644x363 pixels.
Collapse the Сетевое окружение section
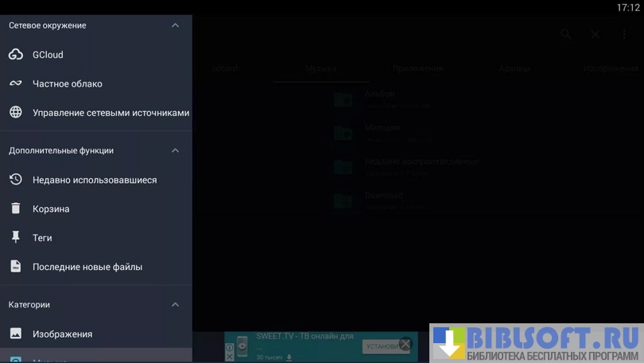pyautogui.click(x=175, y=25)
